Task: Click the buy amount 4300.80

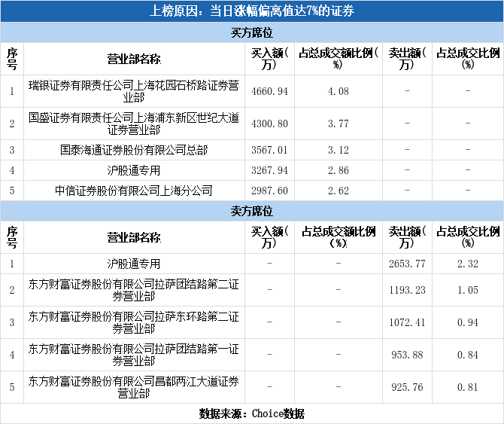Action: (269, 124)
